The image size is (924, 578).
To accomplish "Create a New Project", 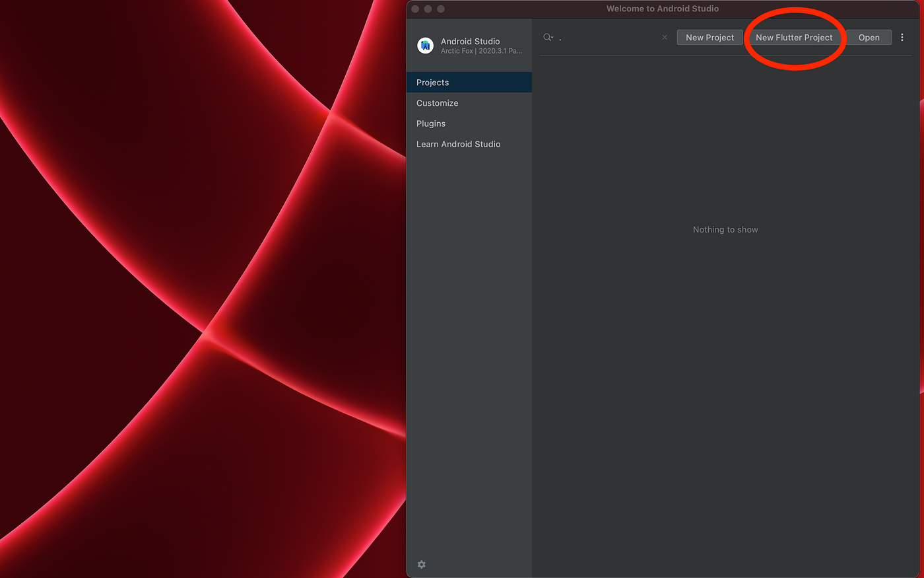I will point(709,37).
